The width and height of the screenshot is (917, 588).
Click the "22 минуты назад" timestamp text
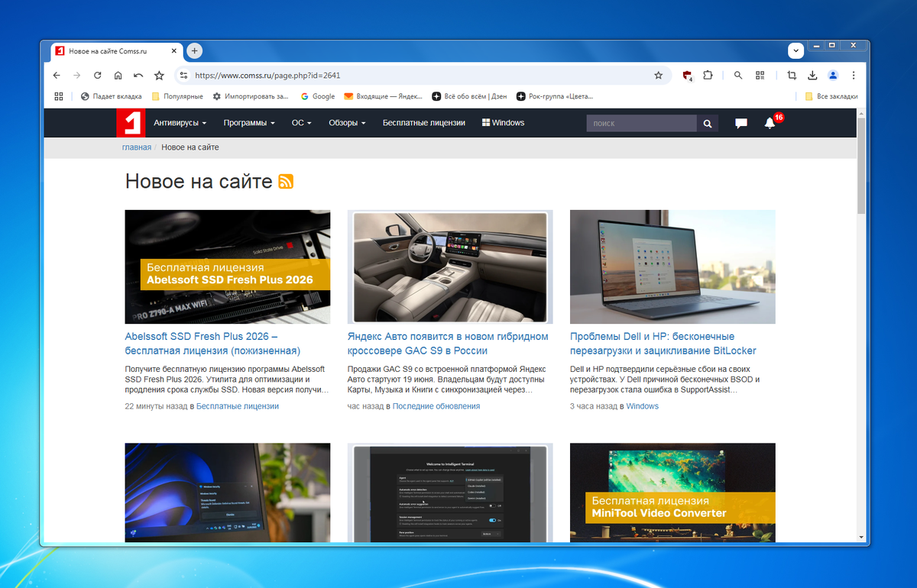click(x=156, y=406)
